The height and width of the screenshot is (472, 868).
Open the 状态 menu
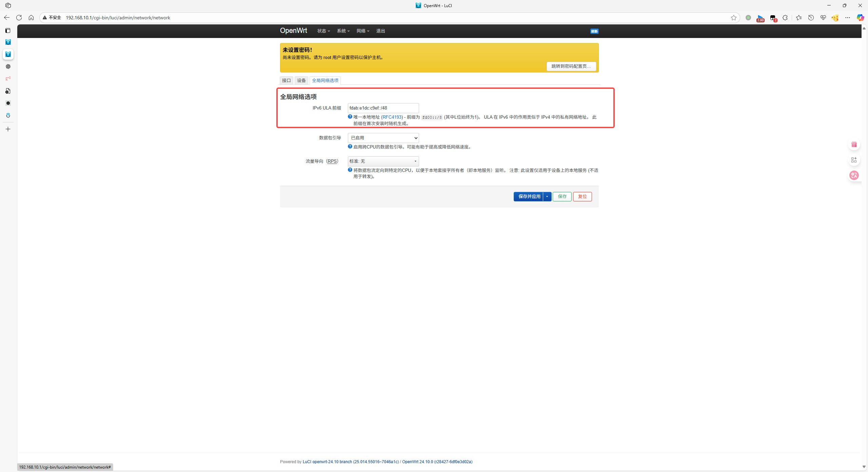[x=323, y=31]
